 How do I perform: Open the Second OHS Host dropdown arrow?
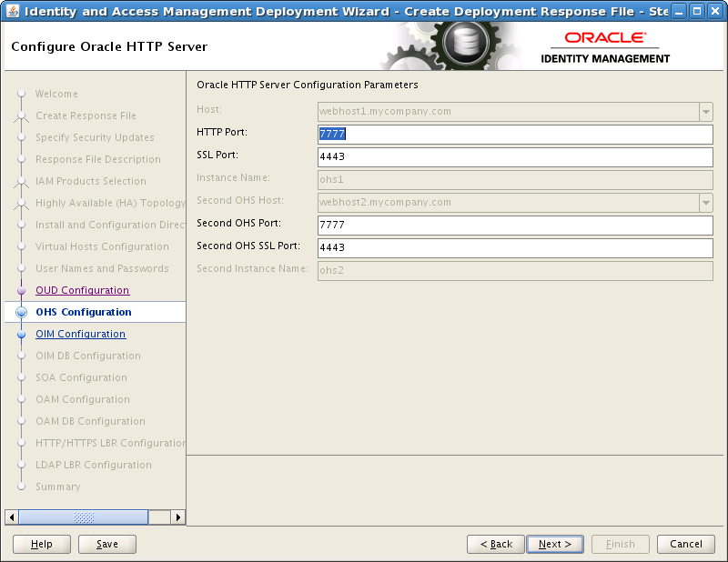[x=706, y=203]
